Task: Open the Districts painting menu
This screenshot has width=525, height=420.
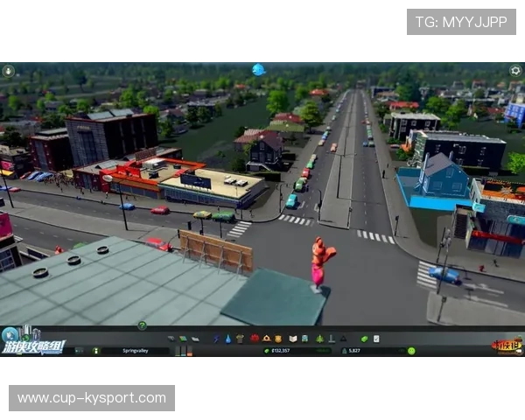Action: click(x=195, y=339)
